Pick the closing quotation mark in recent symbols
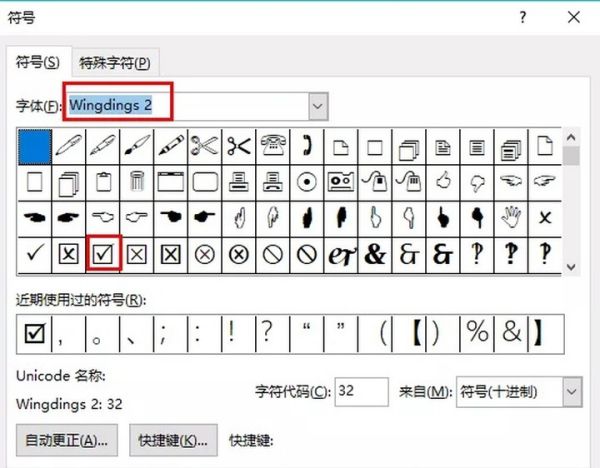Screen dimensions: 600x468 tap(341, 334)
